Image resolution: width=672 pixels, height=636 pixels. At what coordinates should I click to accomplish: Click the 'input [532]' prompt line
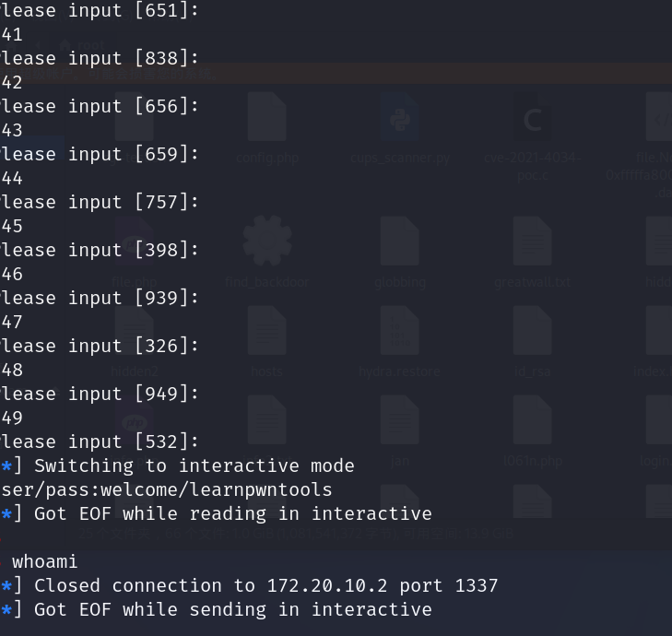(x=100, y=442)
